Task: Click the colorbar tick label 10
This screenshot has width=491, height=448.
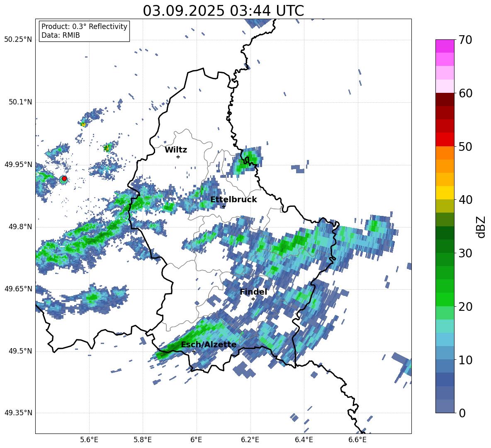Action: coord(466,360)
